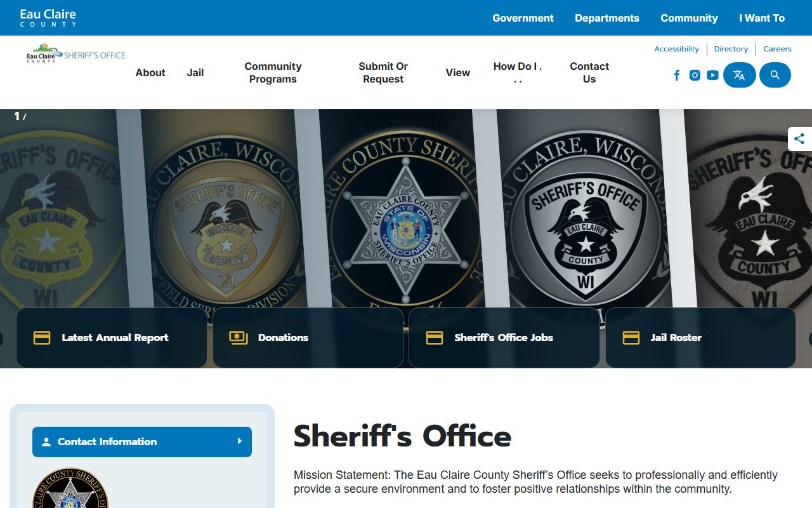Image resolution: width=812 pixels, height=508 pixels.
Task: Click the Contact Information button
Action: tap(142, 442)
